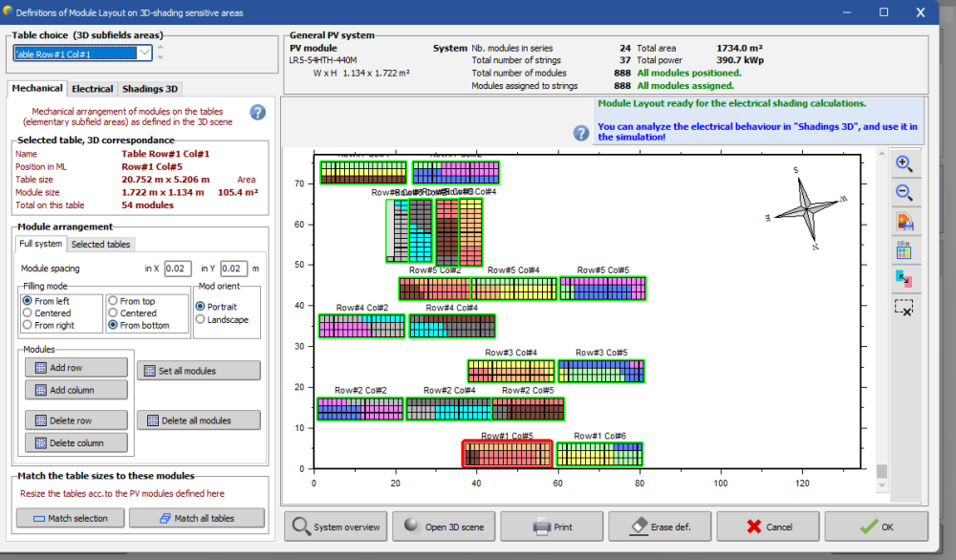
Task: Open the Table choice dropdown
Action: pos(144,54)
